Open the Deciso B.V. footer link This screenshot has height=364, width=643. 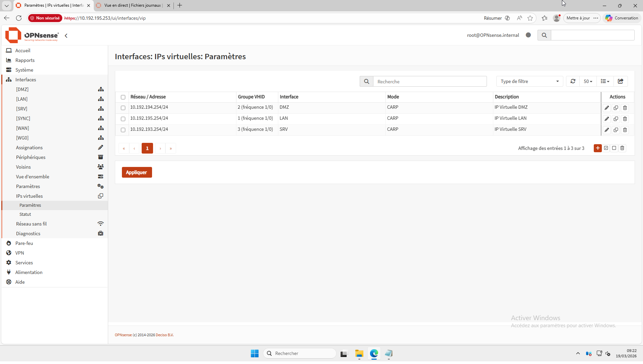[x=164, y=335]
